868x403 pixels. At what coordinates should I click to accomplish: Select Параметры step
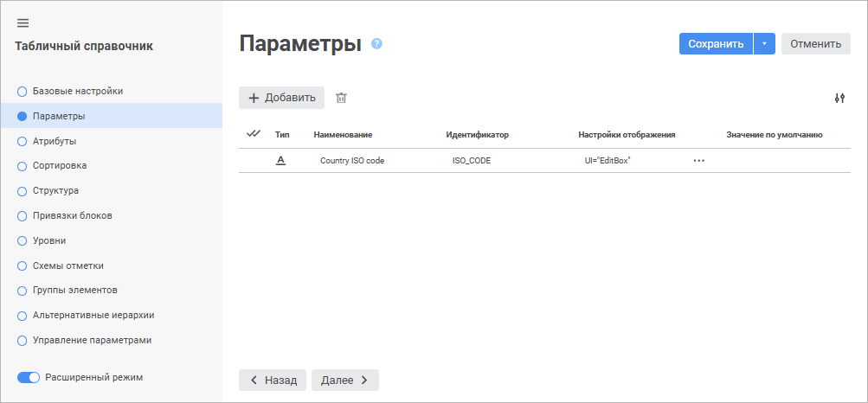[111, 116]
